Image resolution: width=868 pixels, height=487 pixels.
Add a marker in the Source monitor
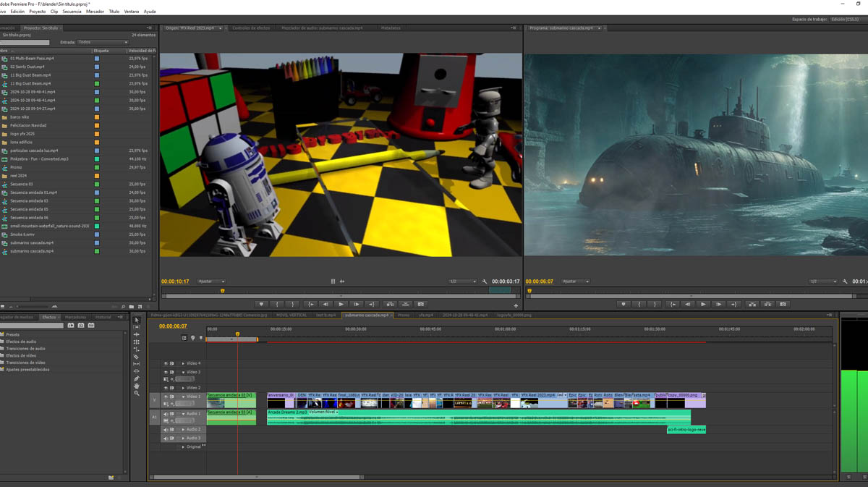262,304
